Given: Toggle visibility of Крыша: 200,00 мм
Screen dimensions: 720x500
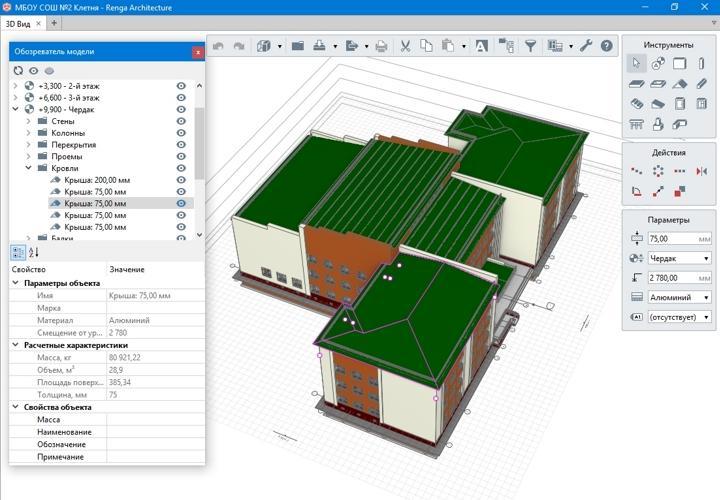Looking at the screenshot, I should tap(181, 180).
